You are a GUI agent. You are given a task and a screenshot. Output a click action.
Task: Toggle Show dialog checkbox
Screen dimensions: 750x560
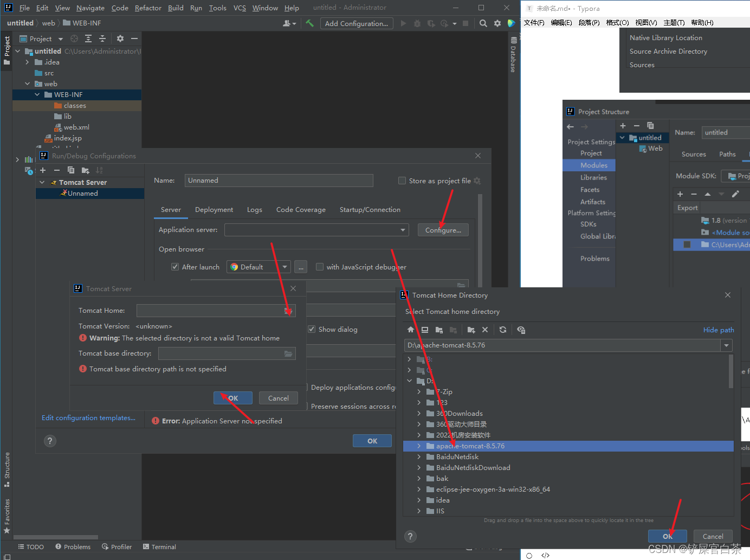pos(312,329)
